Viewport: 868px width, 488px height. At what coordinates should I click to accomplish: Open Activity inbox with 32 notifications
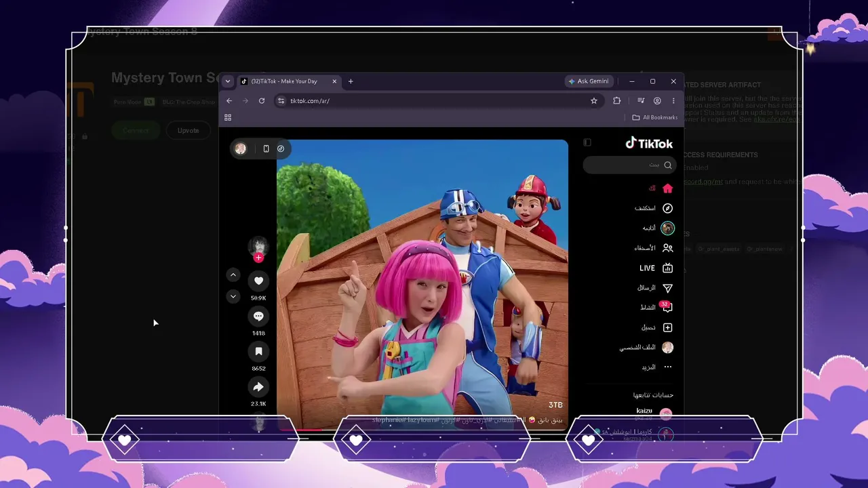[x=667, y=308]
